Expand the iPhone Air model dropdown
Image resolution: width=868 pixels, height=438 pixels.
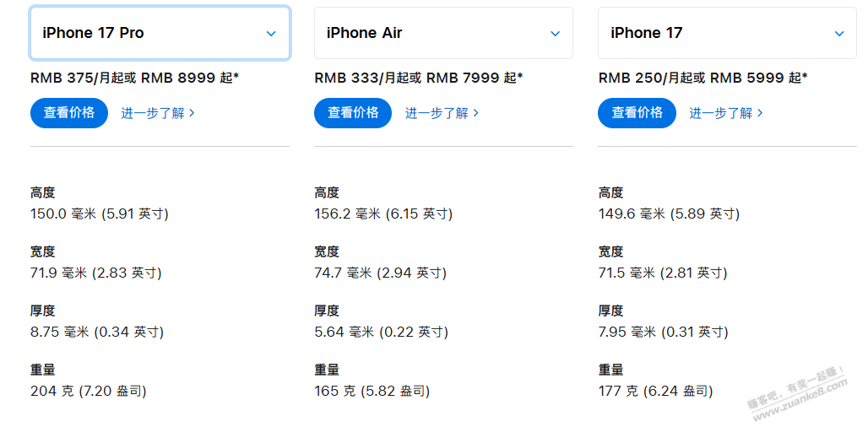pyautogui.click(x=443, y=33)
